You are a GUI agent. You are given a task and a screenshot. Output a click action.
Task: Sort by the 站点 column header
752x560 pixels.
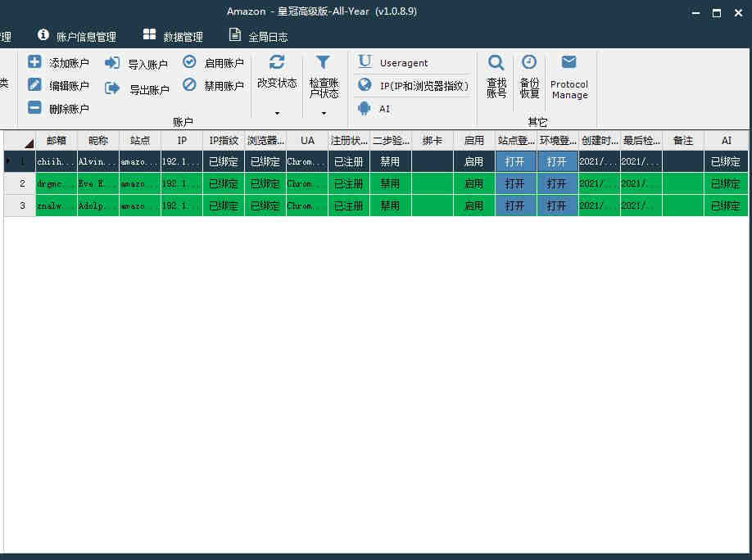140,141
